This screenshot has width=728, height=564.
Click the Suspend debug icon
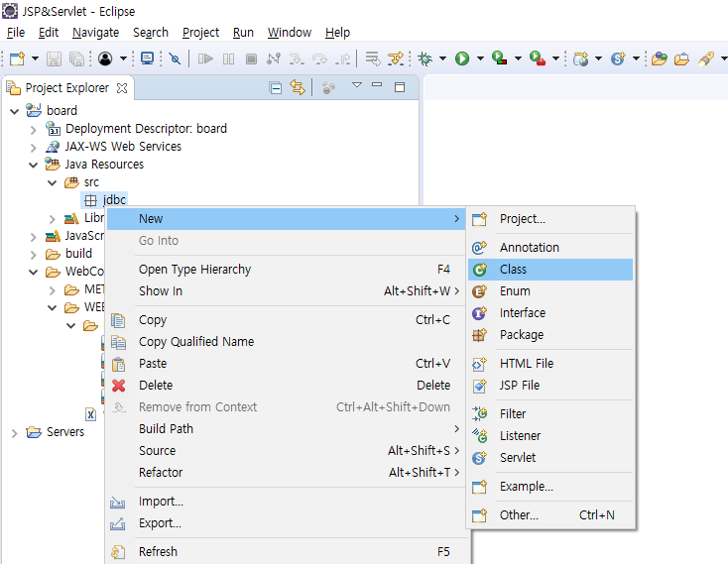[228, 58]
